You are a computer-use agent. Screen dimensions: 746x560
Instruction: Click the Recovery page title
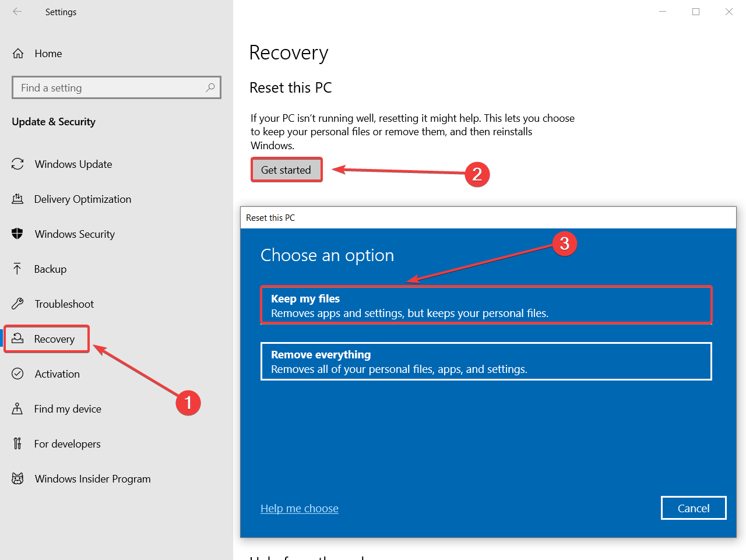click(288, 53)
